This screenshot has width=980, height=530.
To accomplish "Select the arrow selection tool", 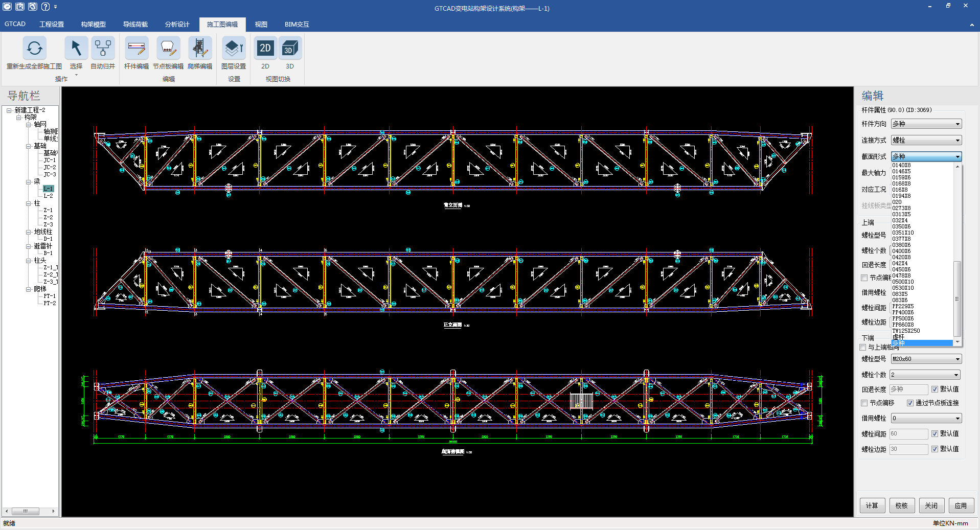I will point(76,49).
